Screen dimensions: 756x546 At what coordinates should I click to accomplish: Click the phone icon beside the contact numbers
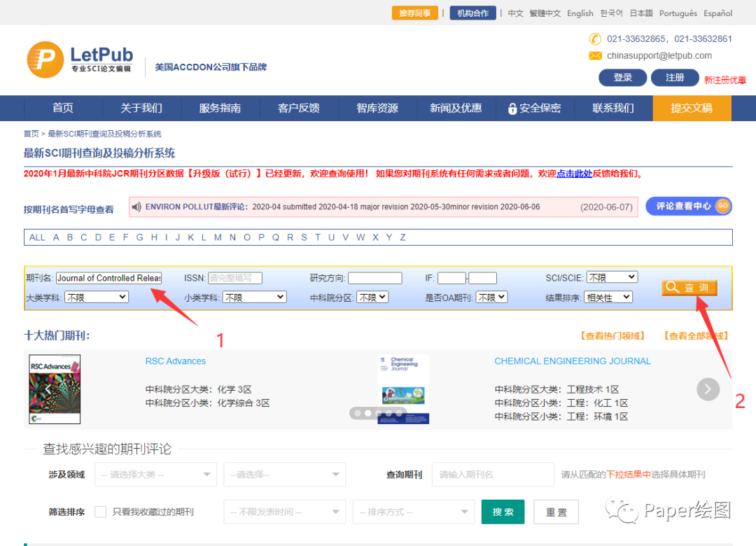tap(595, 38)
